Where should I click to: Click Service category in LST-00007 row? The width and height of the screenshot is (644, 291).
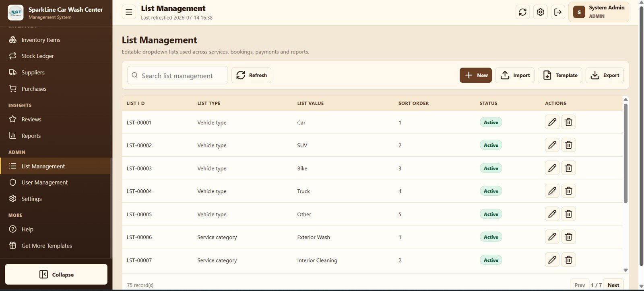[217, 260]
